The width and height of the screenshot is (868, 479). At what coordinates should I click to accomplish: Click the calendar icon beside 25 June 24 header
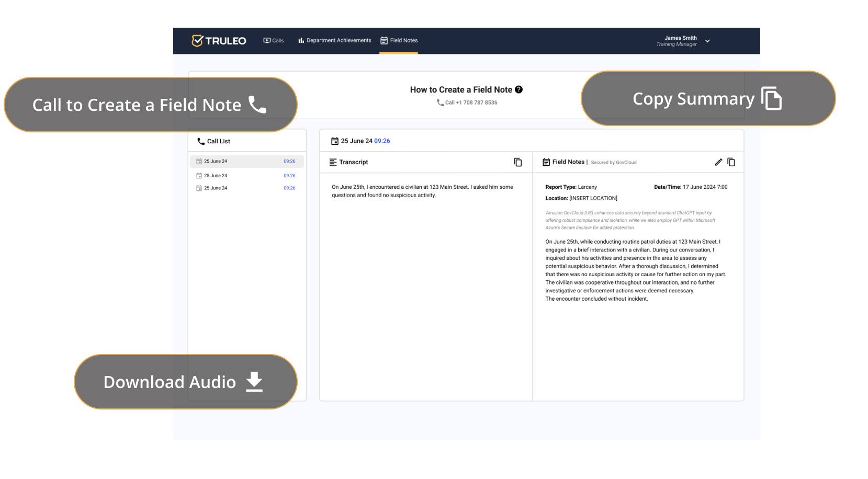(335, 141)
